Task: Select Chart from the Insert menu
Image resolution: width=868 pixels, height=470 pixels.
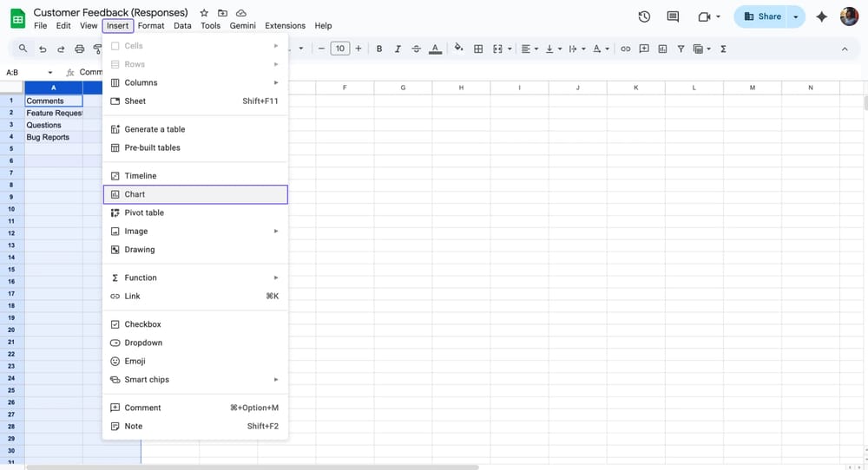Action: coord(135,194)
